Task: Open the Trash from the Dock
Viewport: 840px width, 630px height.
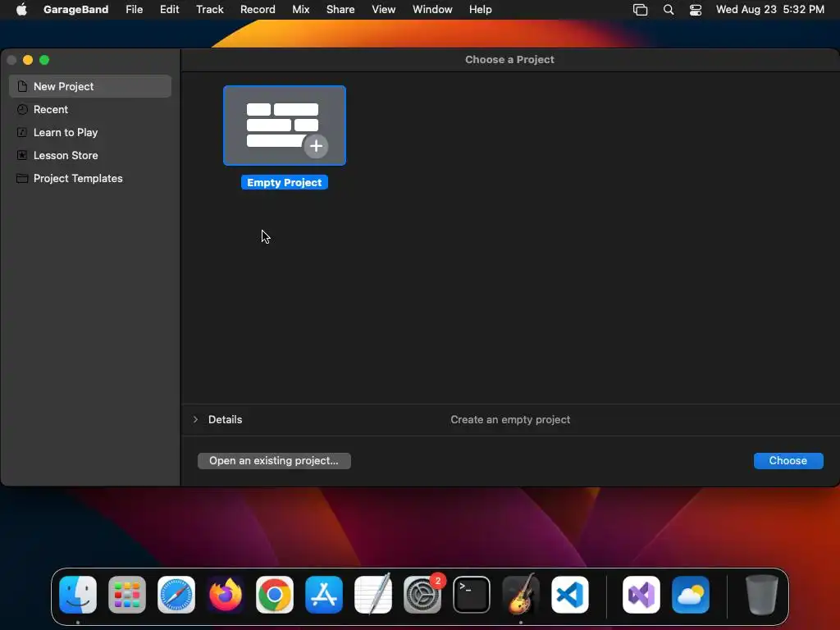Action: (762, 595)
